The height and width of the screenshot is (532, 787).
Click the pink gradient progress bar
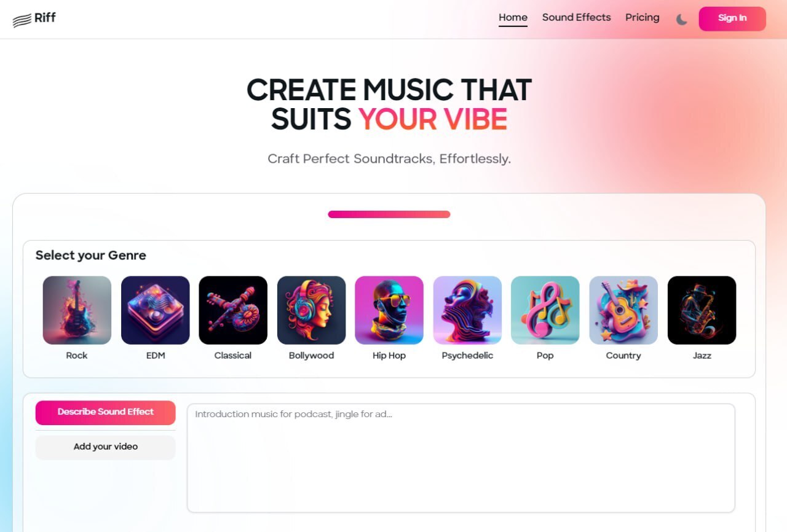click(x=389, y=214)
